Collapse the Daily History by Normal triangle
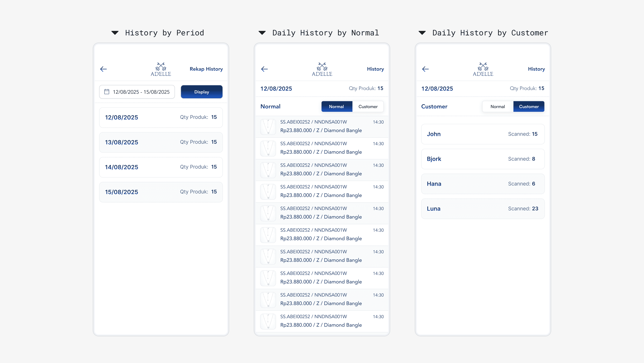644x363 pixels. (x=262, y=33)
